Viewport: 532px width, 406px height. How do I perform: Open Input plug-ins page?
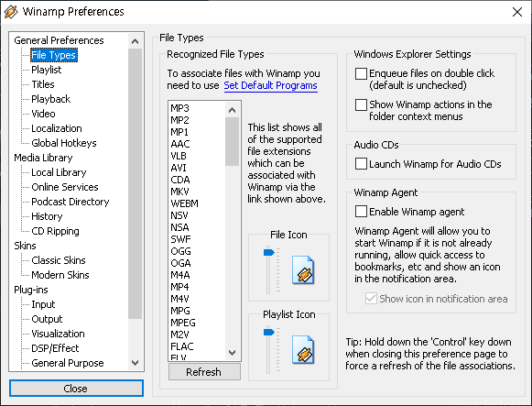point(43,304)
